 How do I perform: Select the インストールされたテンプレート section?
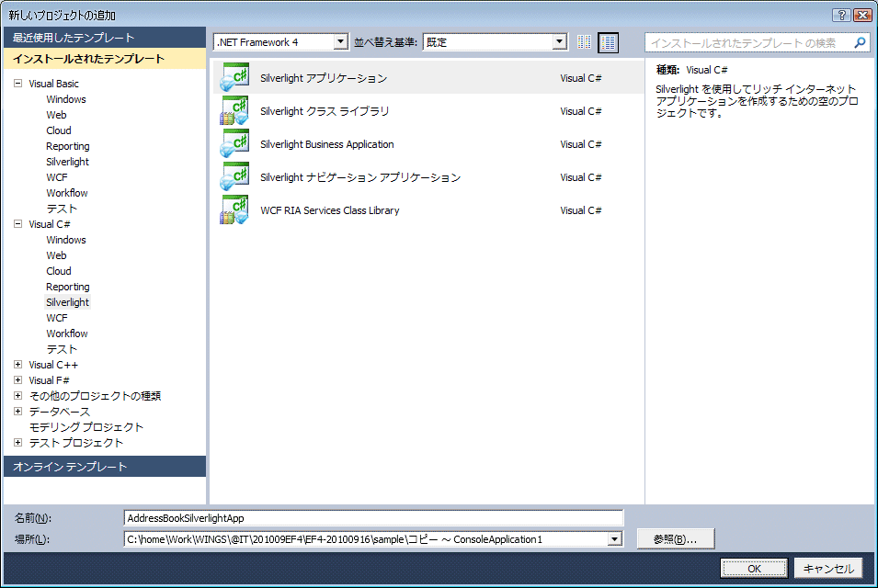click(105, 59)
